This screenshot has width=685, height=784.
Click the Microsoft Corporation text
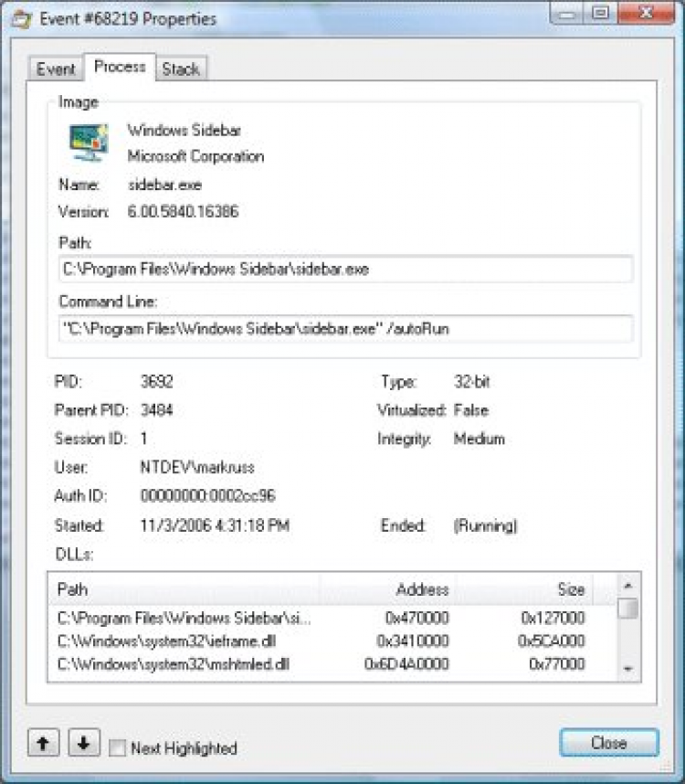point(195,156)
